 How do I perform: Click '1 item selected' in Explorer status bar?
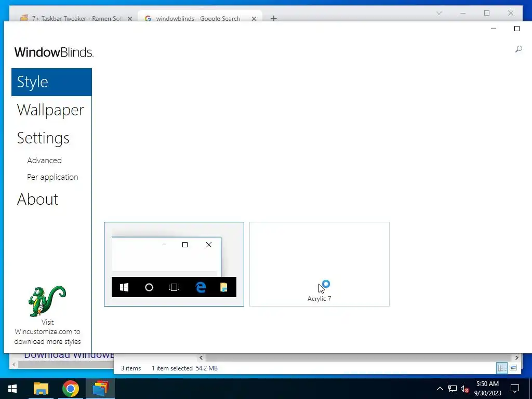coord(172,368)
